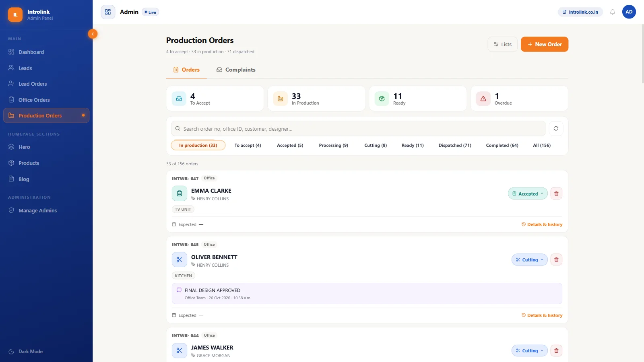The width and height of the screenshot is (644, 362).
Task: Click the Products box icon
Action: click(11, 163)
